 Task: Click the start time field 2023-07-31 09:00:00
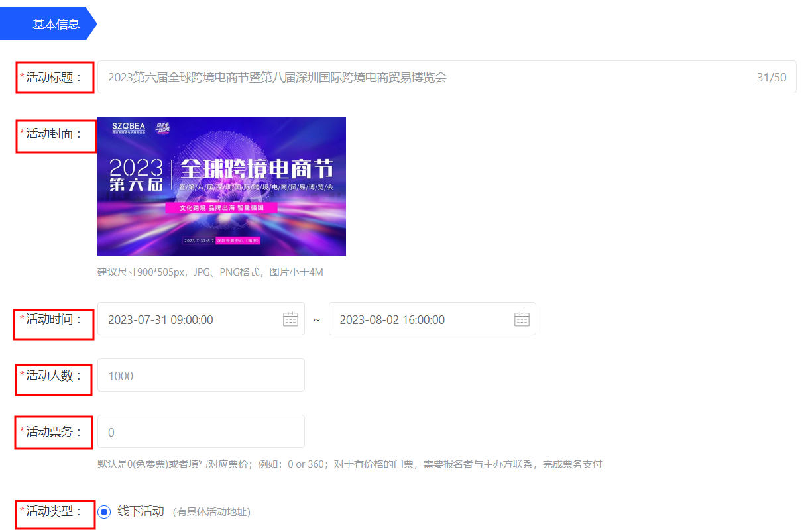pyautogui.click(x=201, y=319)
